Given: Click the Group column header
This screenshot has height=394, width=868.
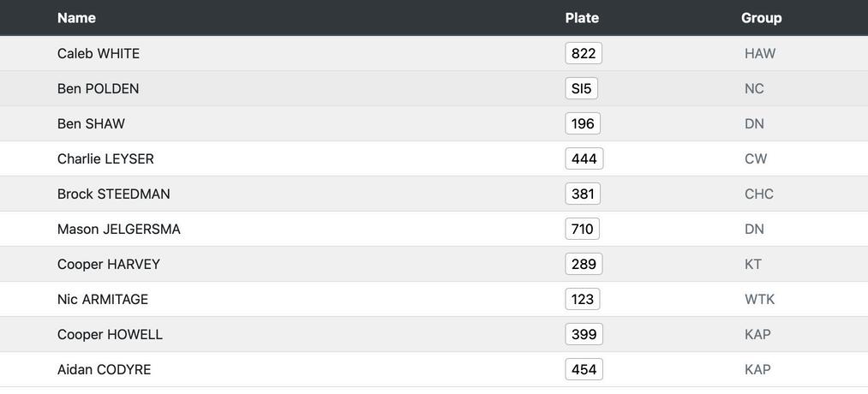Looking at the screenshot, I should [761, 18].
